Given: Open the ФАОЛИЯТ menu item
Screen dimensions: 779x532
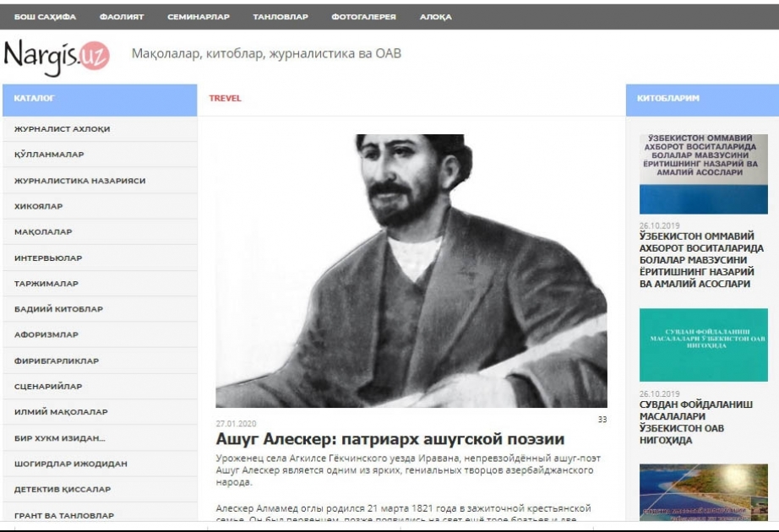Looking at the screenshot, I should (122, 17).
